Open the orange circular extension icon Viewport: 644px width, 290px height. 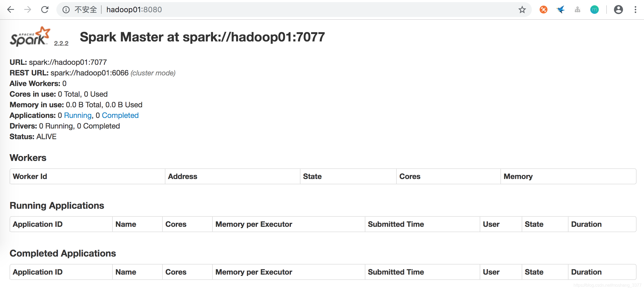point(543,10)
